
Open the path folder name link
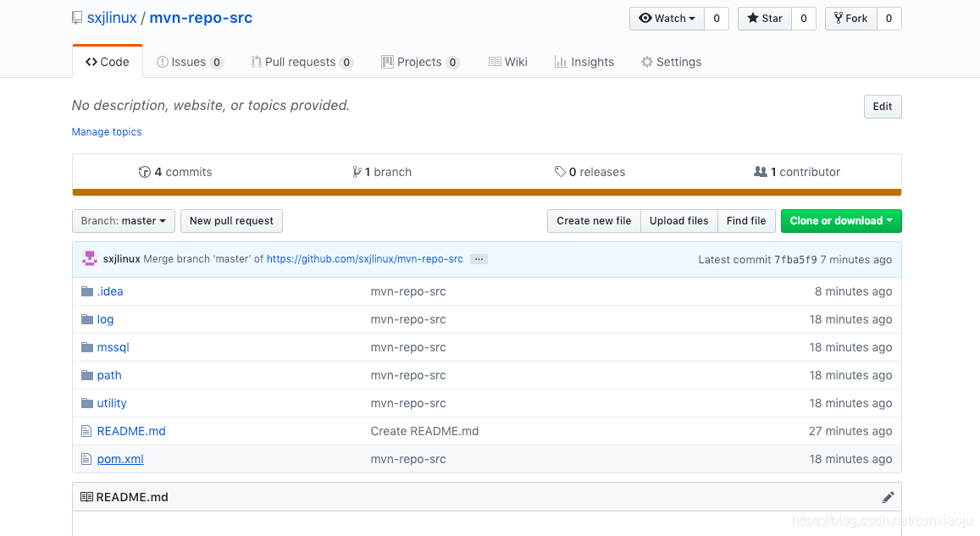pos(109,375)
